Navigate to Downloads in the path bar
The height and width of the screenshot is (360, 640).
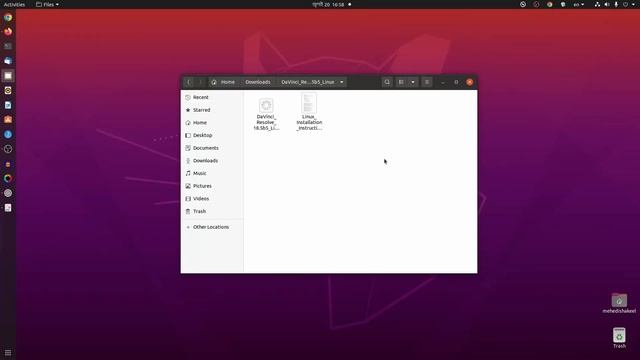pyautogui.click(x=258, y=82)
